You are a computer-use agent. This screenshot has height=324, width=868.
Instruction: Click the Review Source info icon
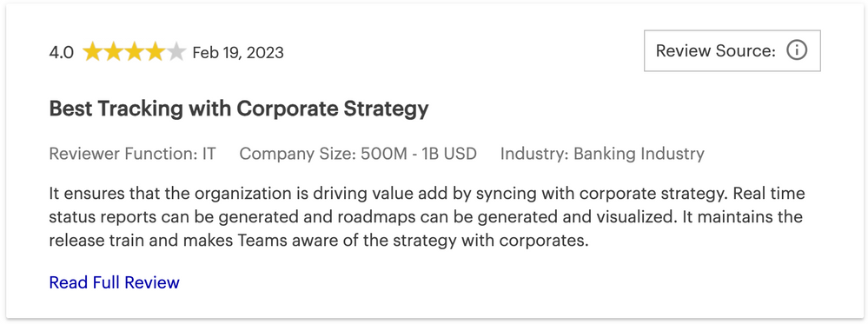pos(797,51)
